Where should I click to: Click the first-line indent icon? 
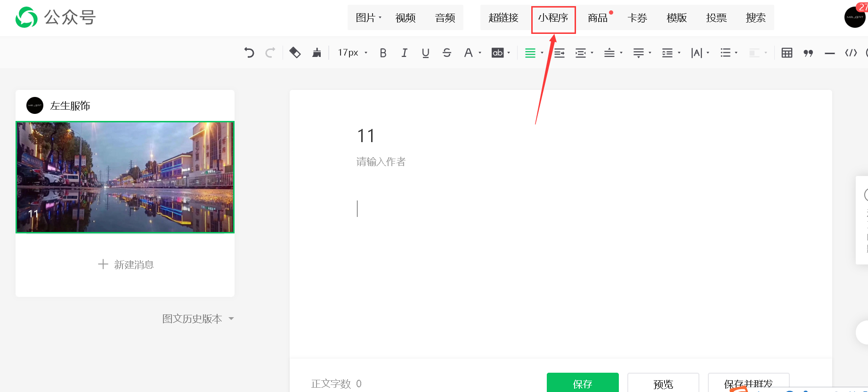click(x=560, y=53)
